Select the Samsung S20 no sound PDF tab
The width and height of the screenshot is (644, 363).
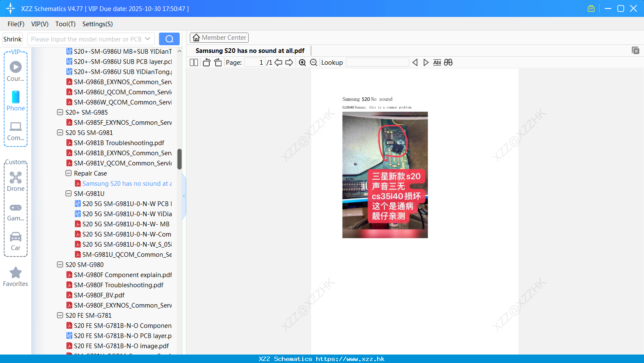pos(250,51)
